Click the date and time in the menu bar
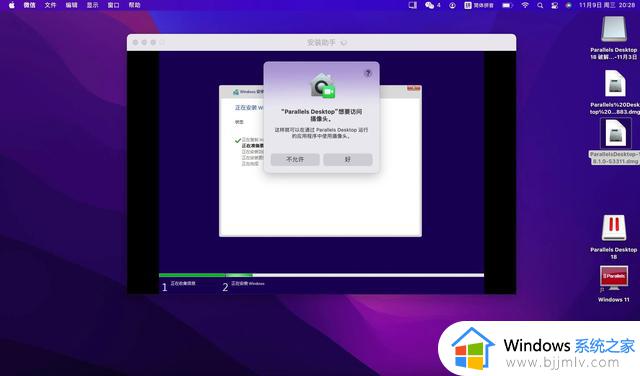 click(x=607, y=5)
